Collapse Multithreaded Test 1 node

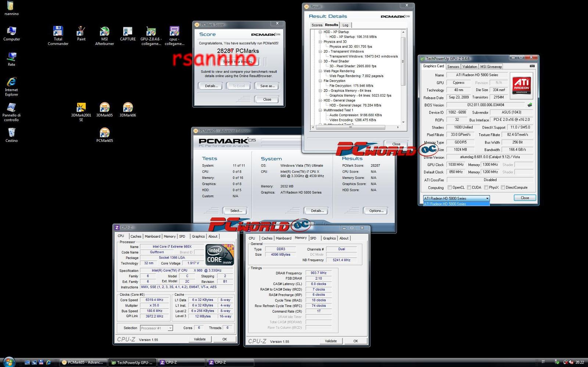(x=320, y=110)
